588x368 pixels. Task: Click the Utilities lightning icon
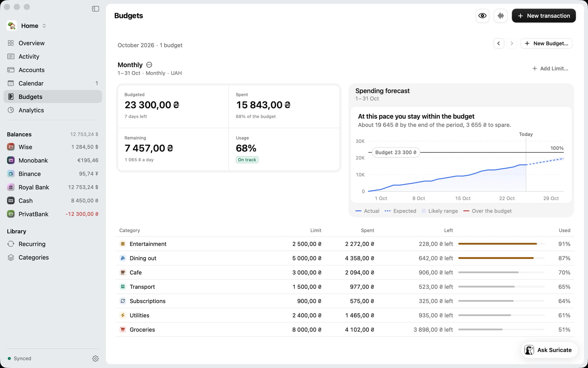pyautogui.click(x=123, y=315)
